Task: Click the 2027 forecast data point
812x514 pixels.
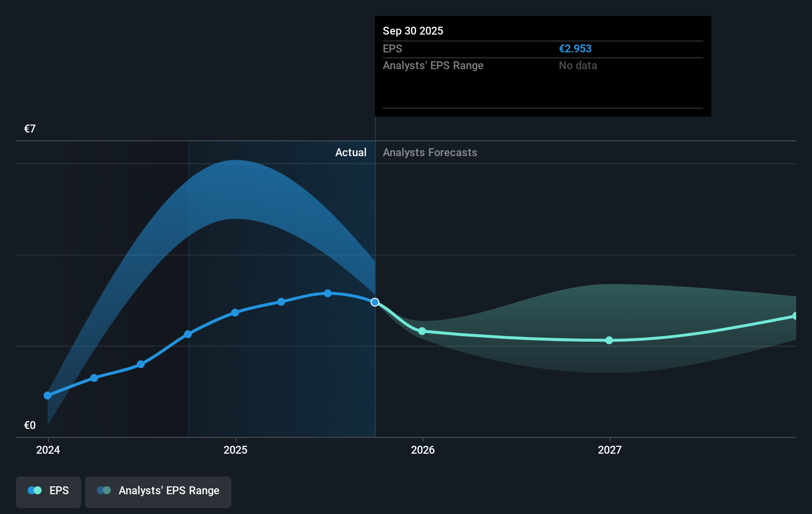Action: tap(609, 340)
